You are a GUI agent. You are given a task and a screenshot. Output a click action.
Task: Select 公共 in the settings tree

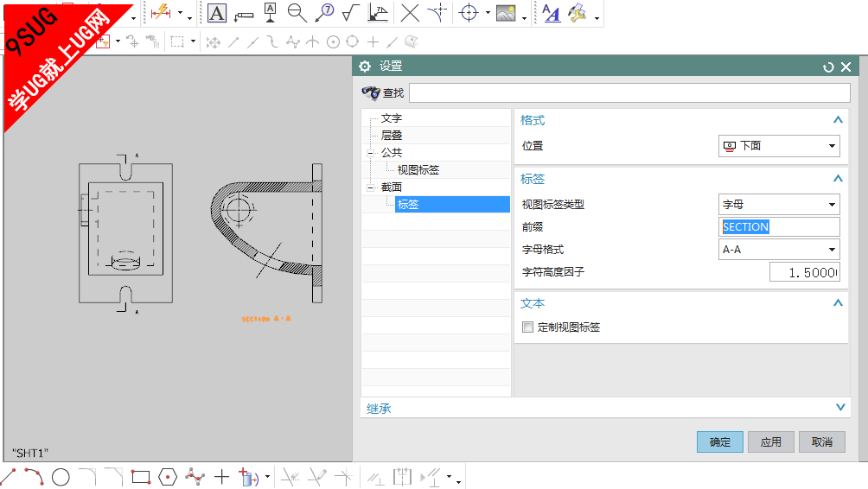pos(392,153)
